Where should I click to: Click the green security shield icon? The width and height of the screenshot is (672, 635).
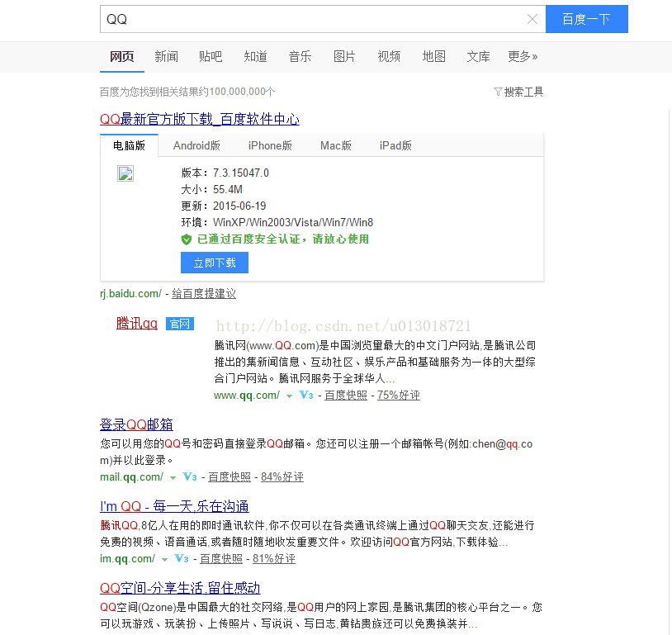pos(187,239)
